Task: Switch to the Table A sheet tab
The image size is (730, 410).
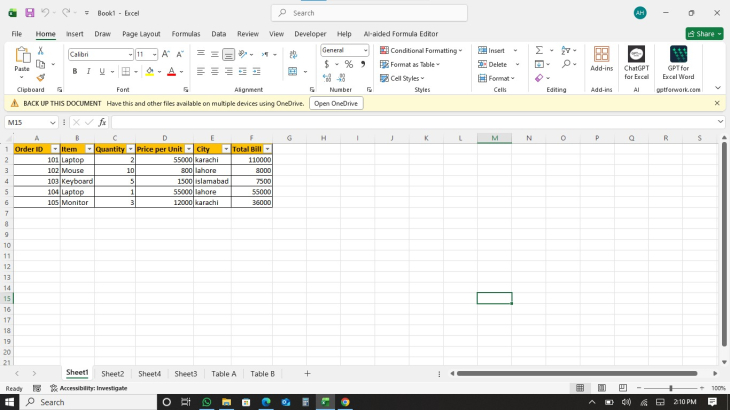Action: (x=223, y=373)
